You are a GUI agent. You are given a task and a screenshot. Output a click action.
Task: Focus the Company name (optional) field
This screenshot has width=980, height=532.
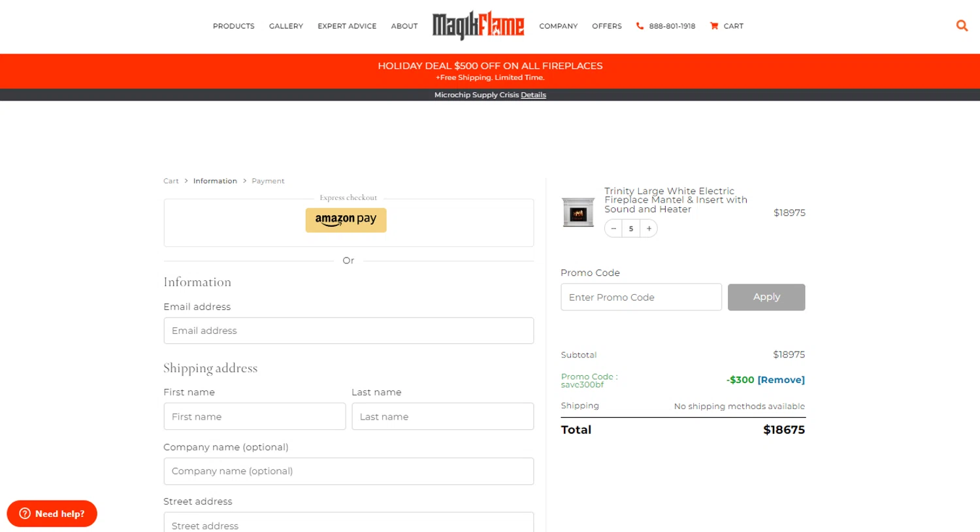click(348, 471)
